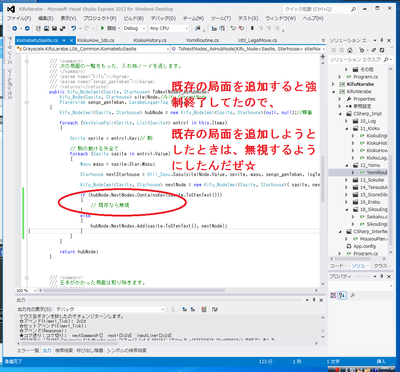
Task: Switch to the YomiRoutine.cs tab
Action: (202, 40)
